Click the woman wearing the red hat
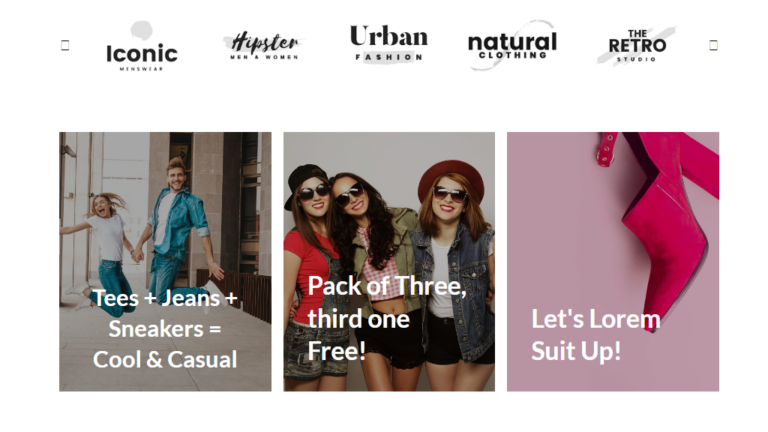Screen dimensions: 768x432 452,260
